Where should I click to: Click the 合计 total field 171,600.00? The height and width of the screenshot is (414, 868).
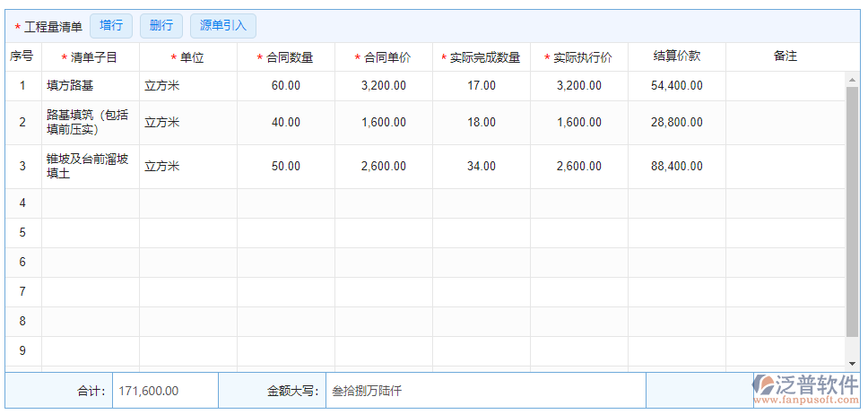tap(165, 391)
